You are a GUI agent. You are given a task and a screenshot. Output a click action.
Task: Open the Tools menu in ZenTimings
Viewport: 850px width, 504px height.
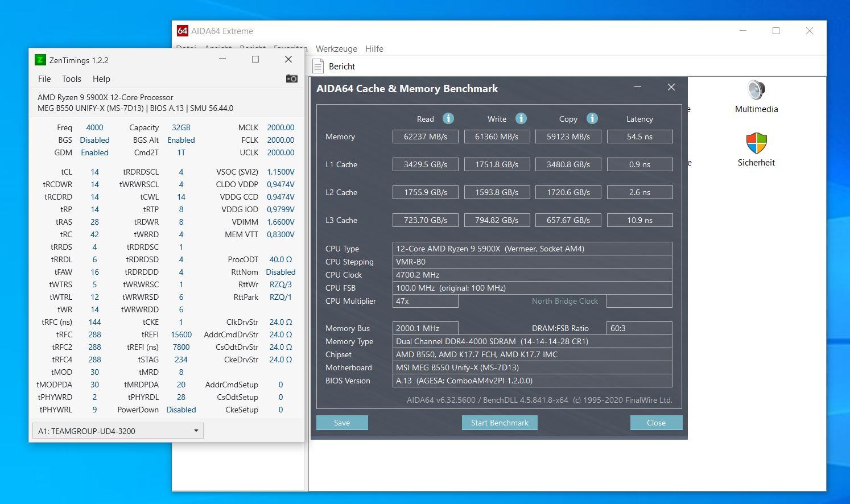click(x=72, y=79)
